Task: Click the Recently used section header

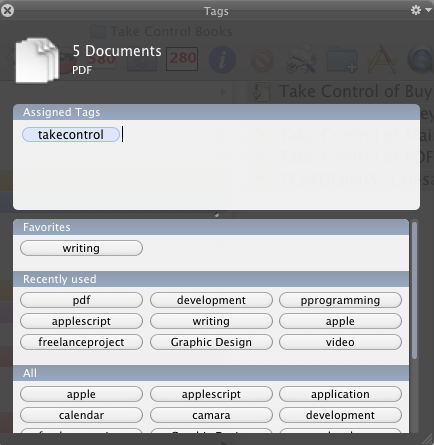Action: pyautogui.click(x=211, y=279)
